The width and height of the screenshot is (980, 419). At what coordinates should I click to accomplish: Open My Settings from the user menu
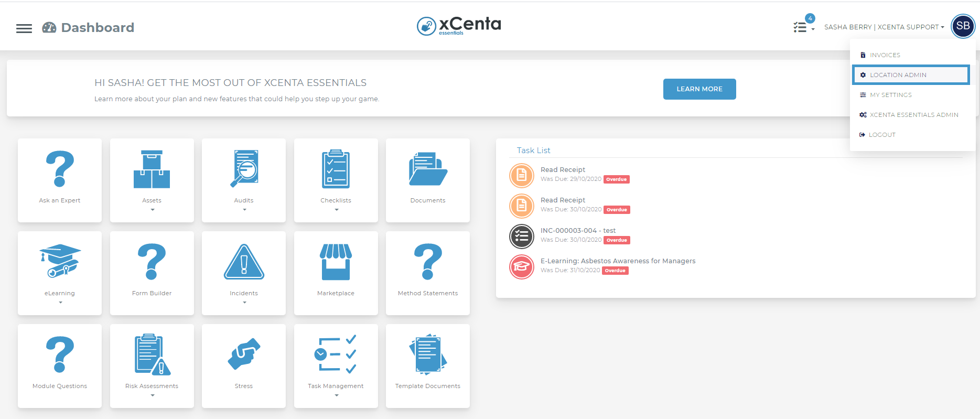coord(912,95)
